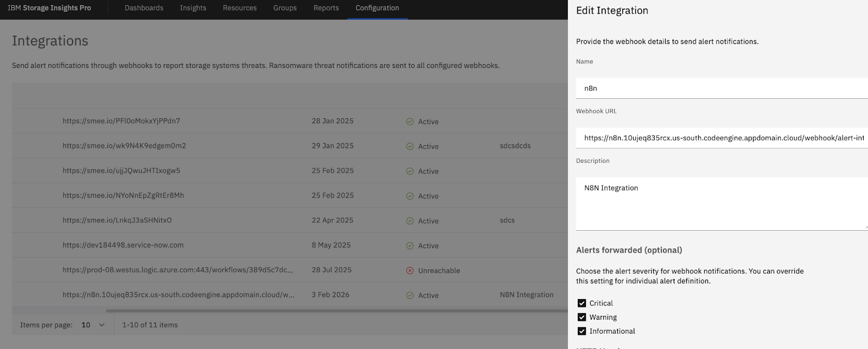
Task: Open the Dashboards menu
Action: [x=144, y=8]
